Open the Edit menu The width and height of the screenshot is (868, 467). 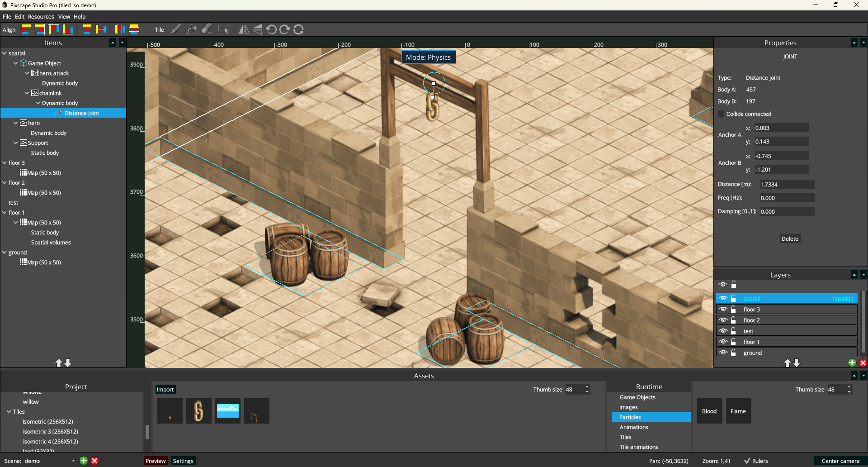20,17
